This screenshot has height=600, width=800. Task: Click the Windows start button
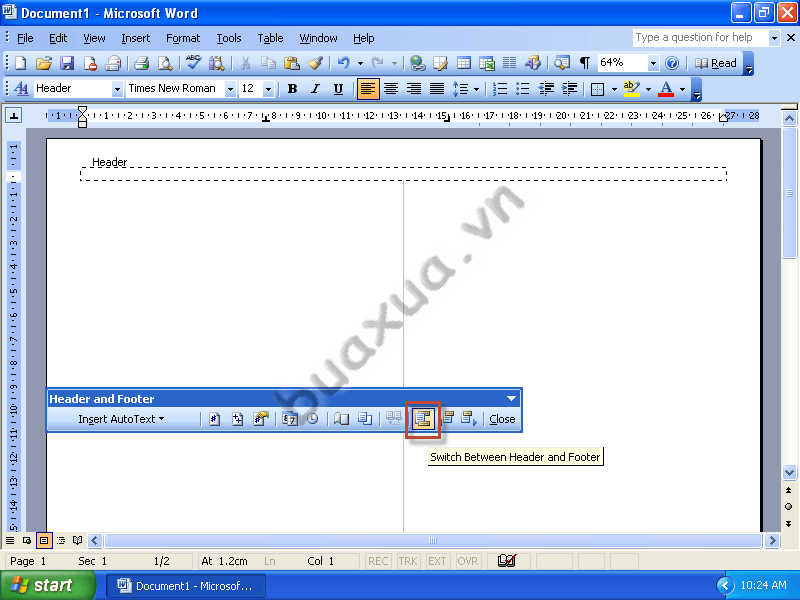(x=47, y=585)
